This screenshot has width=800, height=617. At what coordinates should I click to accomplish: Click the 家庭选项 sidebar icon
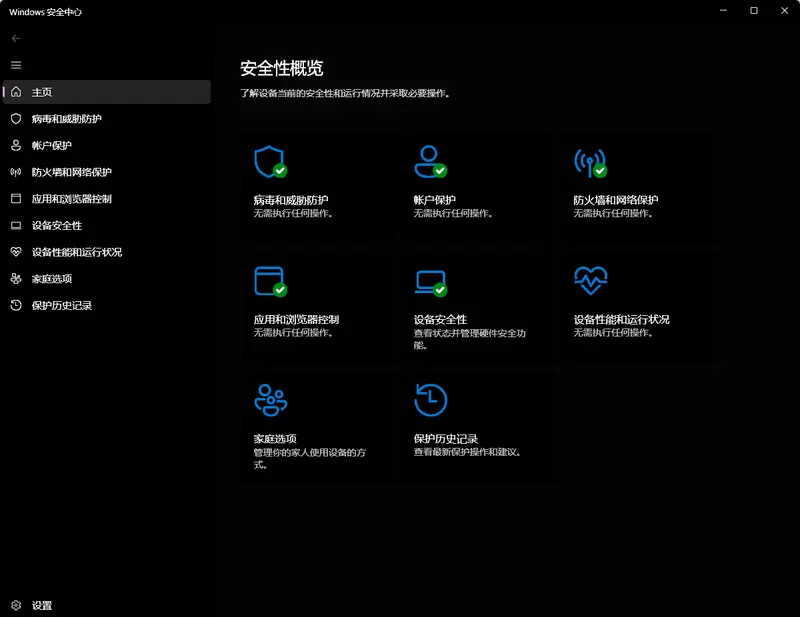[x=16, y=278]
